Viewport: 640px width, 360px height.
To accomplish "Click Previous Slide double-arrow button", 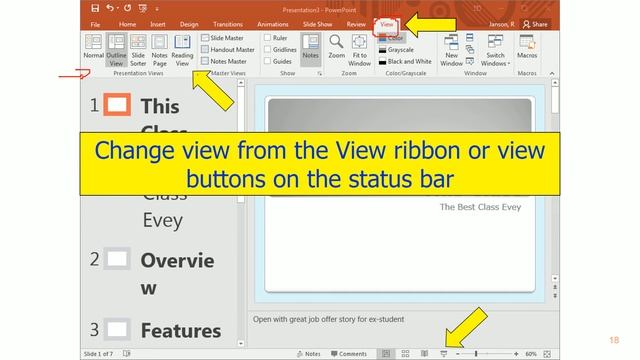I will point(555,287).
